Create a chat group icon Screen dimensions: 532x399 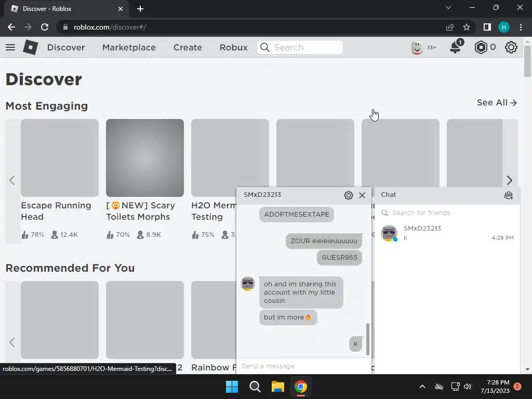(x=508, y=195)
